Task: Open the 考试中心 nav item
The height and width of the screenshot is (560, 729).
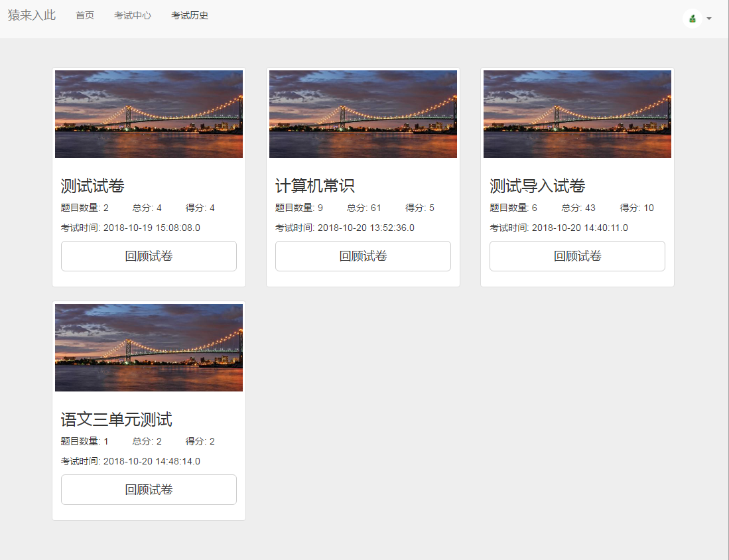Action: tap(133, 15)
